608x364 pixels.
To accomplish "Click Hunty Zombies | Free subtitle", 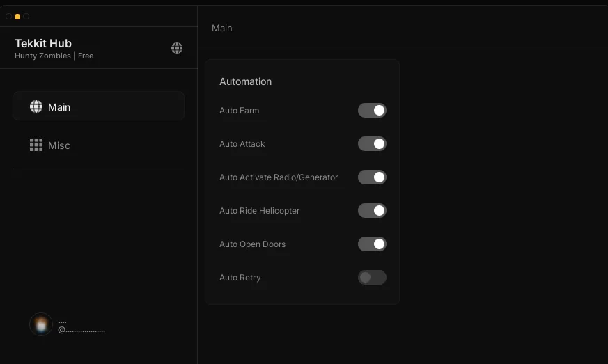I will 54,56.
